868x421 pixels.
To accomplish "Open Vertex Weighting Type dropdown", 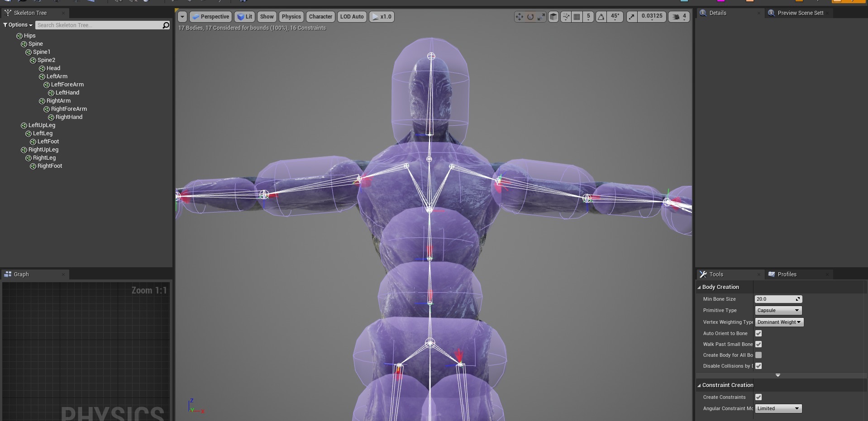I will point(779,322).
